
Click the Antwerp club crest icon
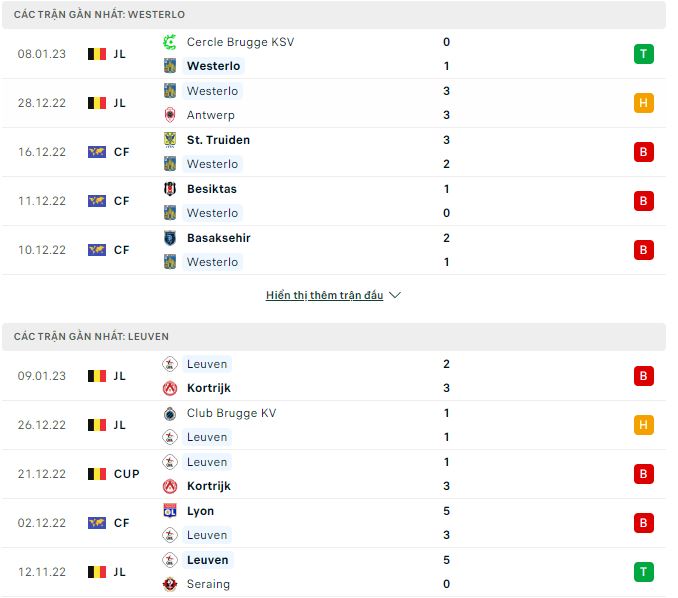(170, 115)
